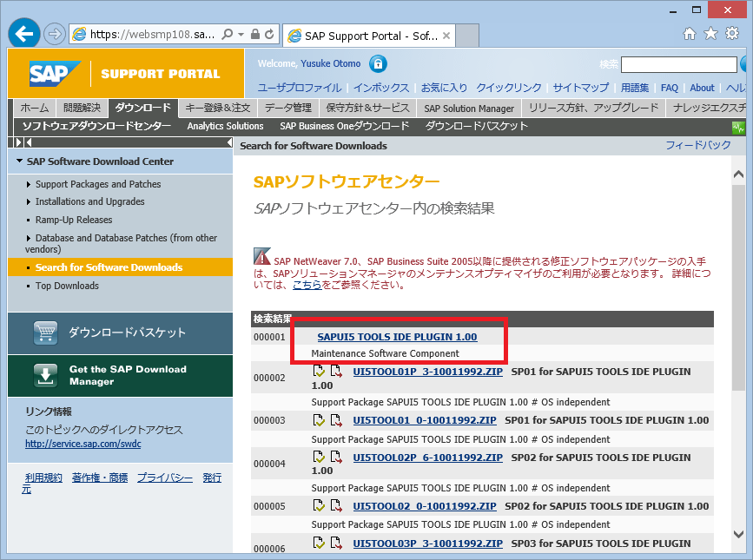
Task: Open a new blank browser tab
Action: coord(466,36)
